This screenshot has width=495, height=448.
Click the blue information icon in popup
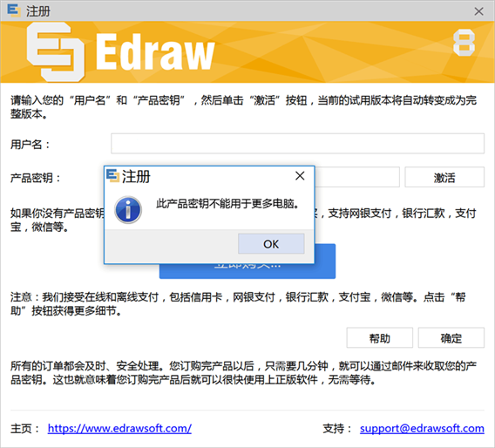tap(128, 210)
